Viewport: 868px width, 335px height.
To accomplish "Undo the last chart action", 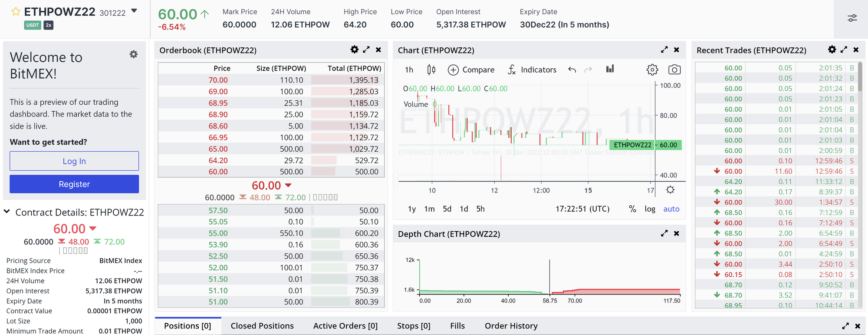I will [x=572, y=70].
